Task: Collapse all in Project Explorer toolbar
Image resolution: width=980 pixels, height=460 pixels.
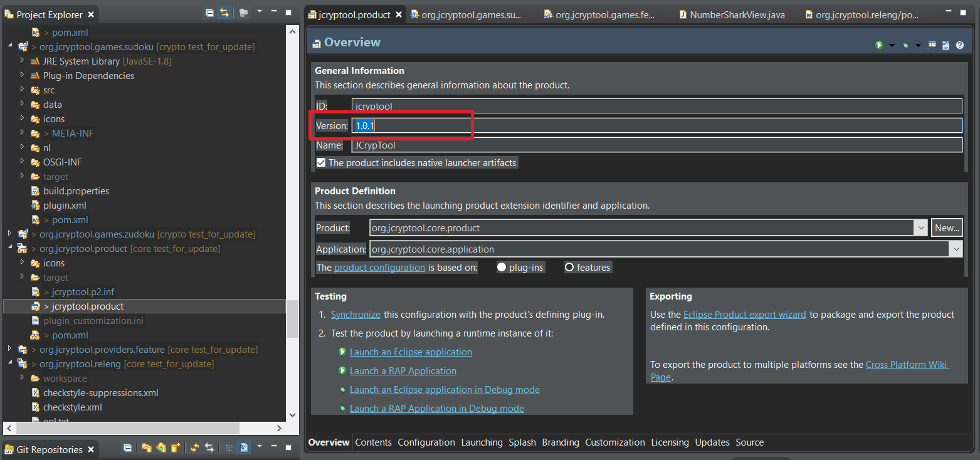Action: [209, 13]
